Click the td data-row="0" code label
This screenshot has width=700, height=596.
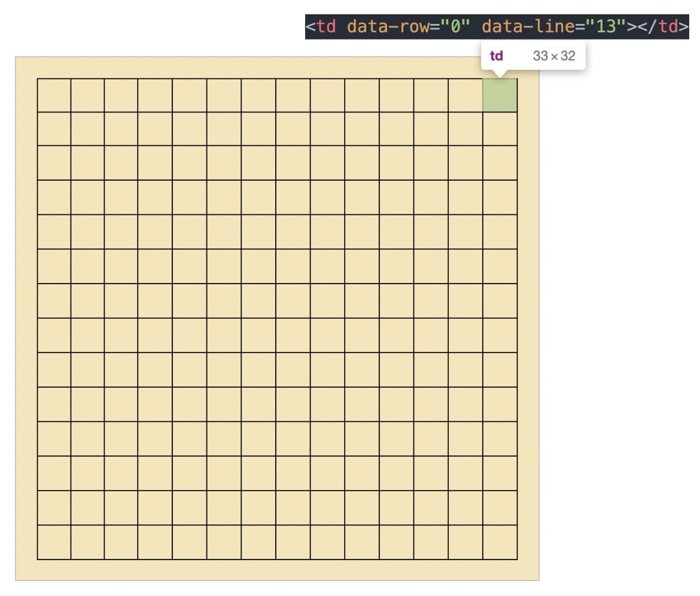[497, 27]
